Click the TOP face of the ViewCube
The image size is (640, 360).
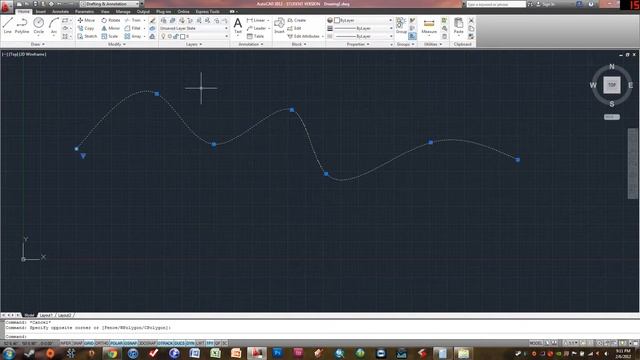coord(611,85)
